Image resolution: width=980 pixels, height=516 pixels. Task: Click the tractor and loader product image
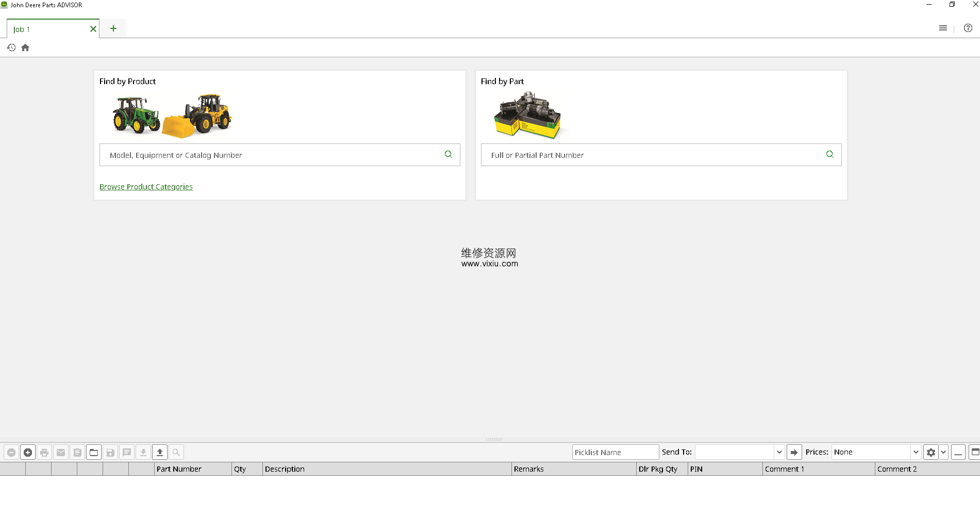[172, 116]
